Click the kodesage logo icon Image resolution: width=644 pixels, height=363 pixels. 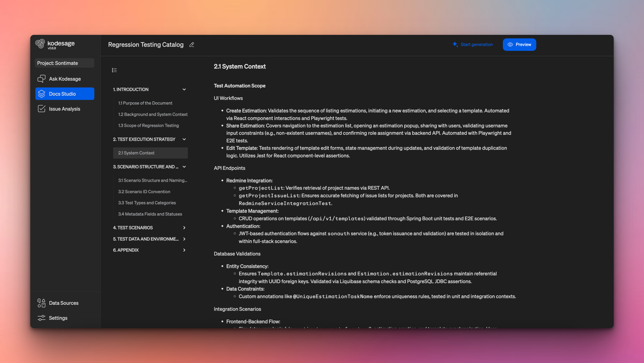(40, 44)
